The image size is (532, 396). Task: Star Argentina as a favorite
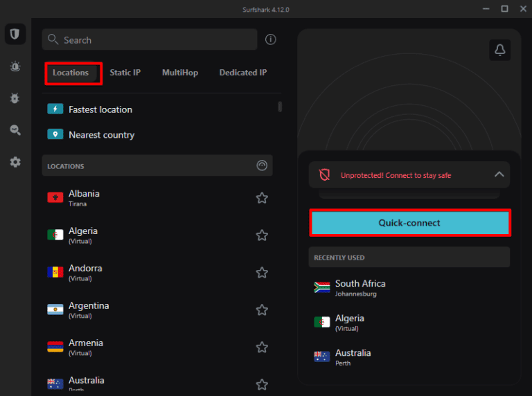(262, 310)
